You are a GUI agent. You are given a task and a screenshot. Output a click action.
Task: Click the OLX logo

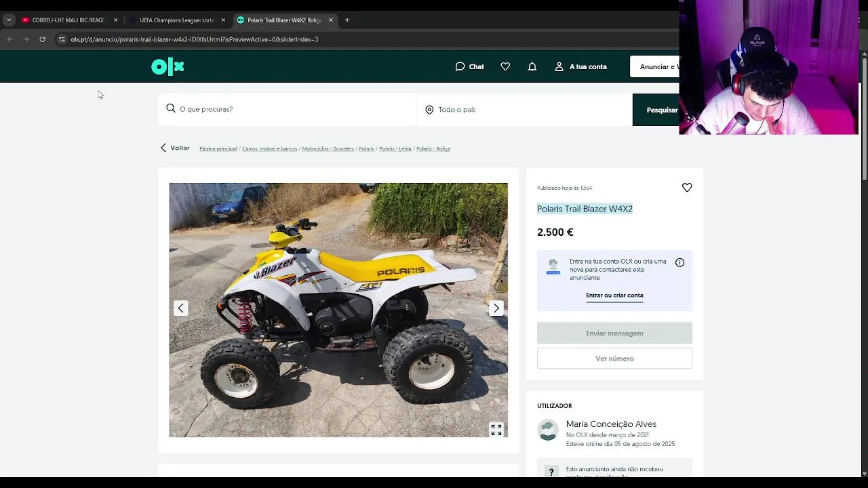point(167,66)
